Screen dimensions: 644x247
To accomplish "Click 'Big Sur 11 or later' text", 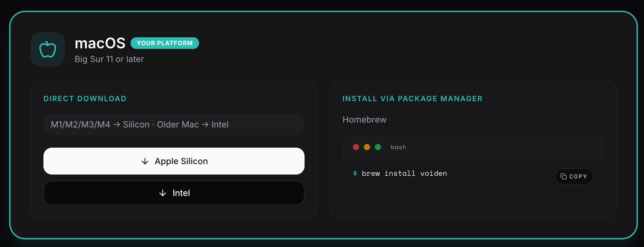I will coord(109,59).
